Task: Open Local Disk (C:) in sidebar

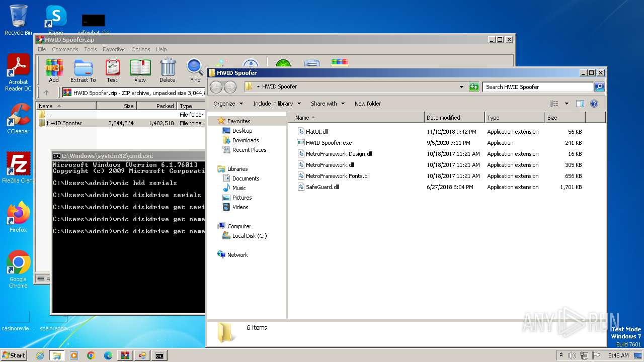Action: (250, 236)
